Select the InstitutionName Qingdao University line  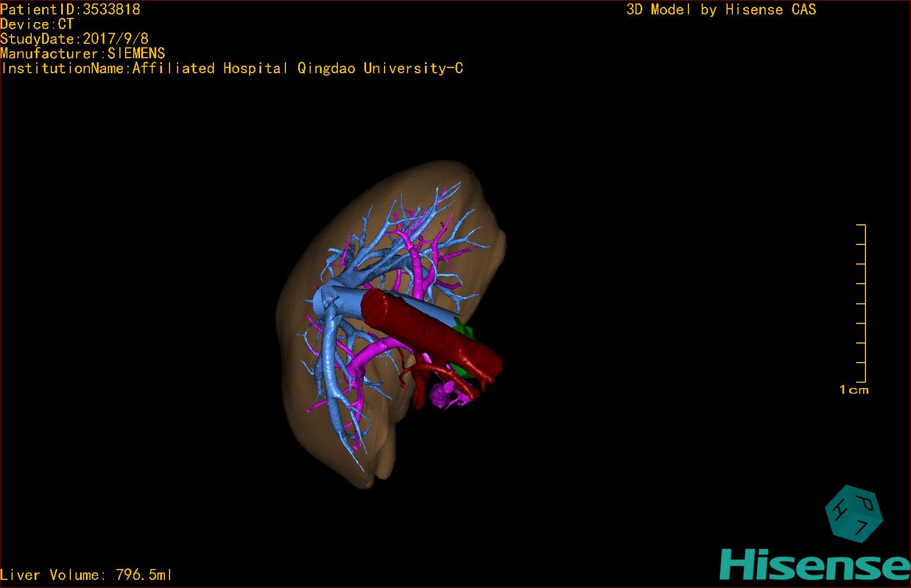coord(232,69)
